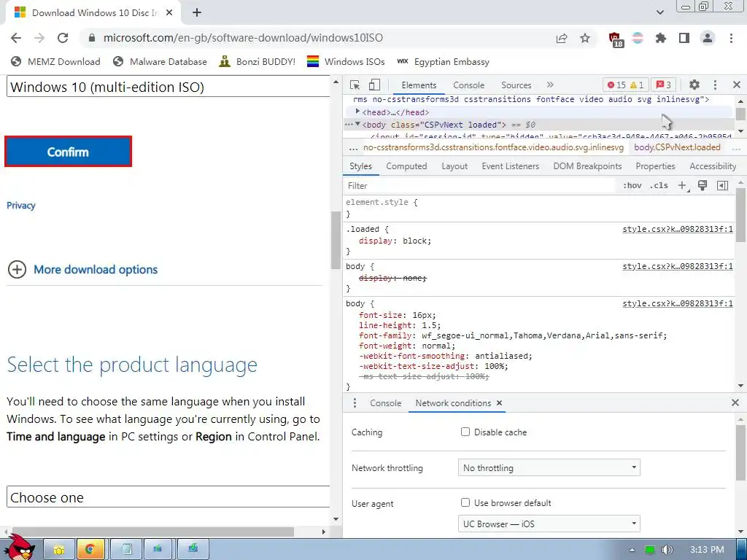Select the drawer Console tab
747x560 pixels.
(385, 402)
